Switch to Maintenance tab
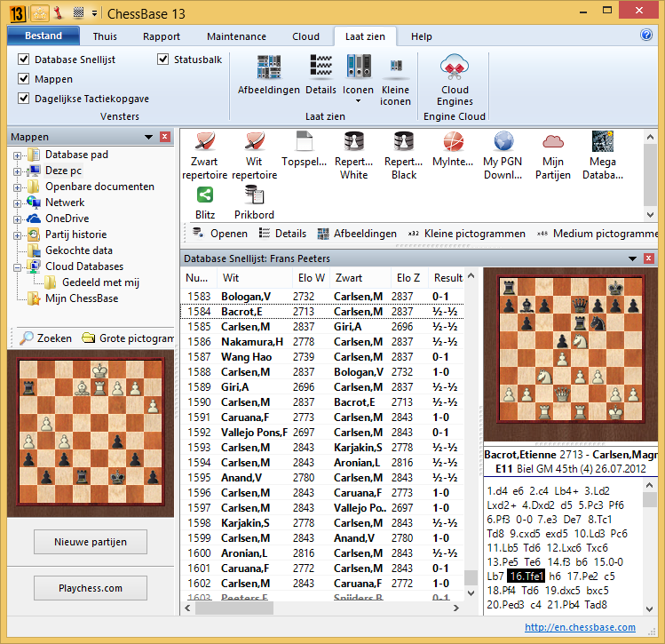Viewport: 665px width, 644px height. 236,36
